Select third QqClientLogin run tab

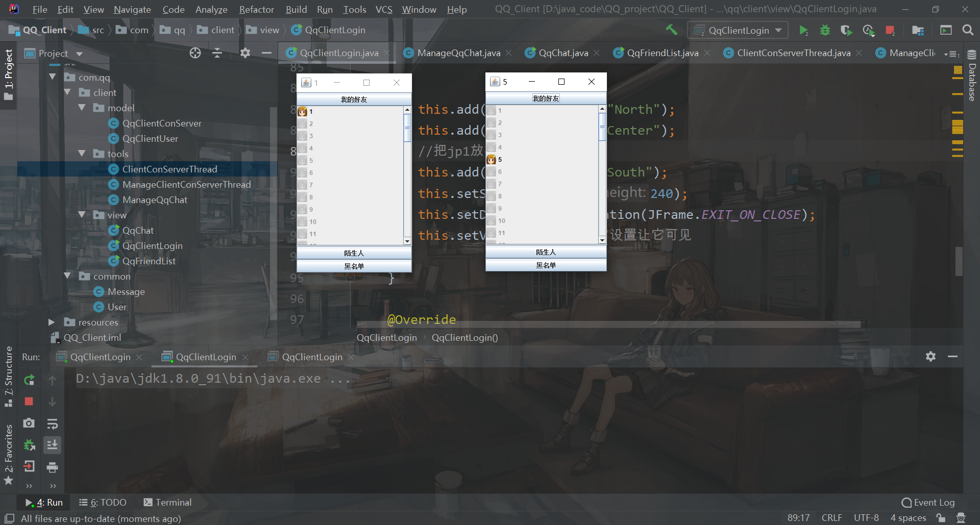click(x=312, y=357)
